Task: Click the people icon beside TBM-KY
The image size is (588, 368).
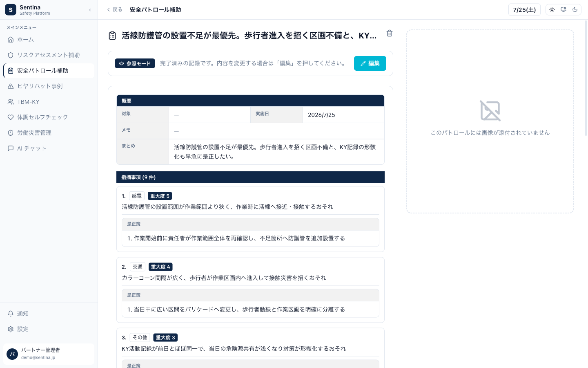Action: (11, 102)
